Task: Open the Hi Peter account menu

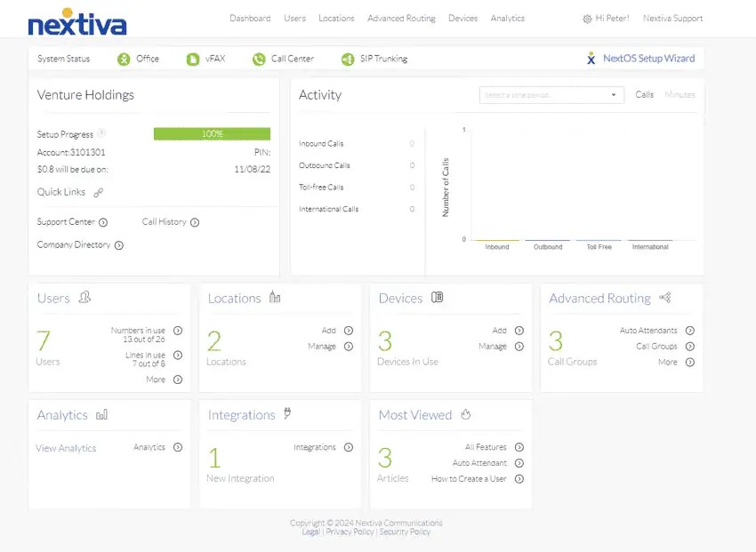Action: (x=612, y=19)
